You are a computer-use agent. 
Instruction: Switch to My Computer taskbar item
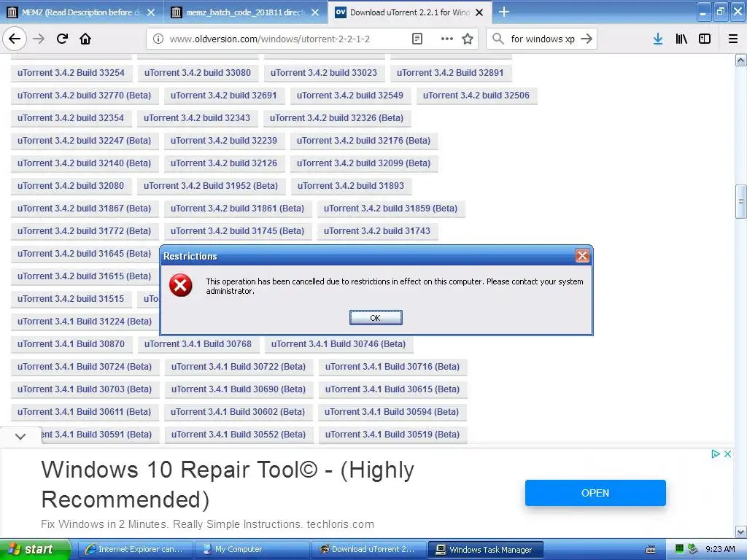coord(252,550)
